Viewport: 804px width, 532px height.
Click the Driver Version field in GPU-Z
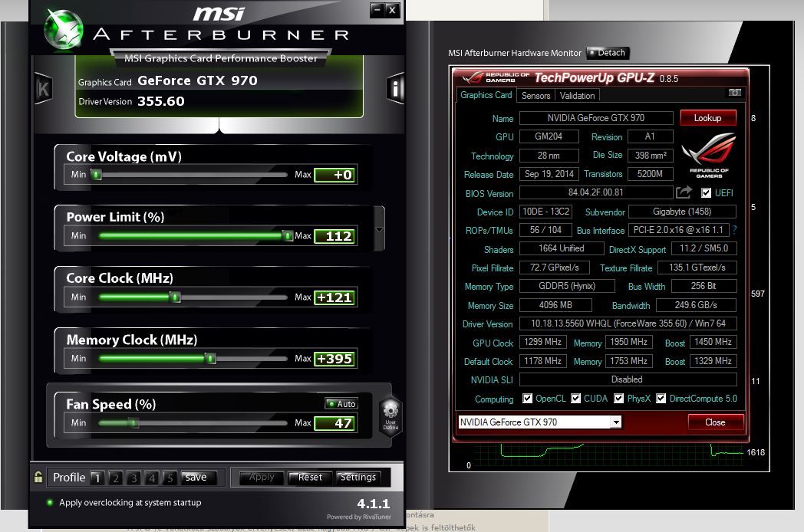click(628, 323)
